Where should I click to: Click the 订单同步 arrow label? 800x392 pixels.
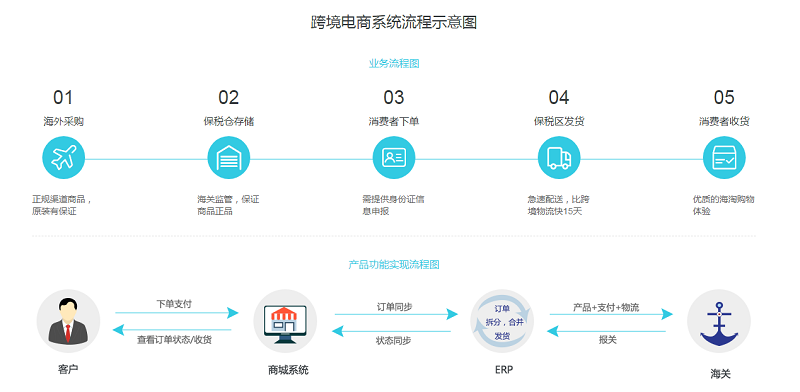coord(394,306)
